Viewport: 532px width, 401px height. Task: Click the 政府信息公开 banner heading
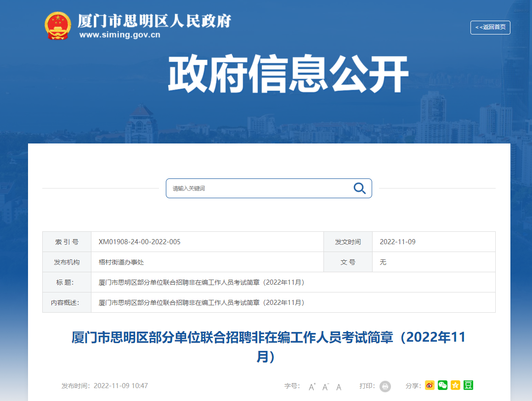tap(288, 74)
